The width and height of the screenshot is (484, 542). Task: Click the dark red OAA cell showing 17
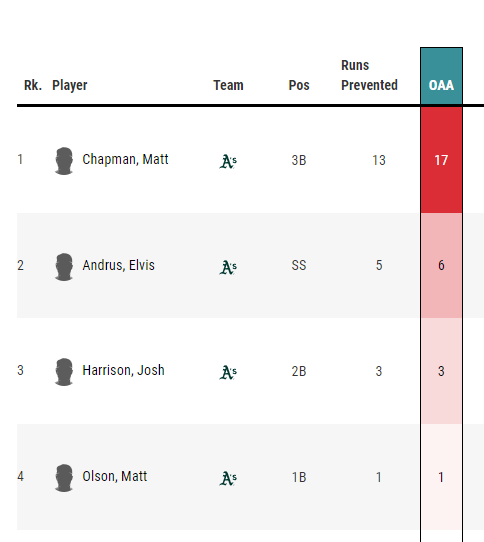(x=441, y=160)
